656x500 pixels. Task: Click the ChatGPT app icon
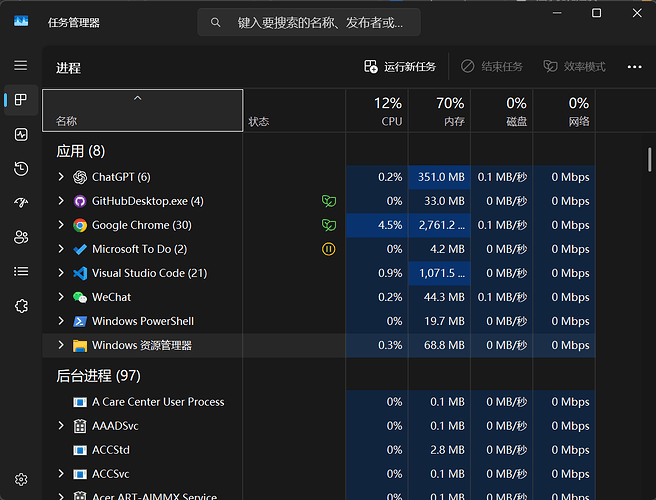pos(80,177)
